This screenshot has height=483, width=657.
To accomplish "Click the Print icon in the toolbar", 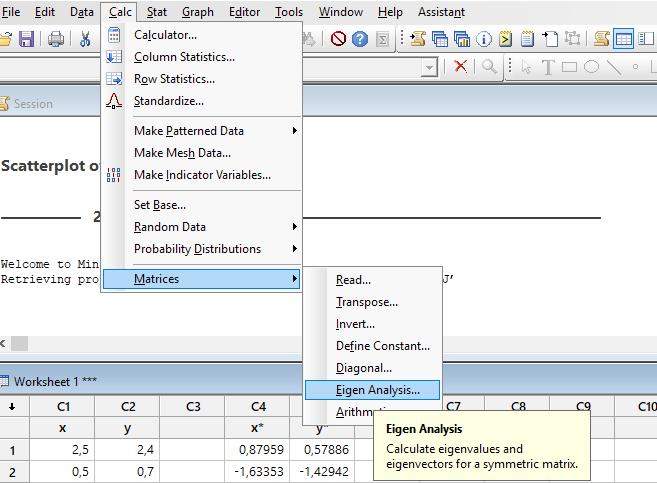I will coord(55,39).
